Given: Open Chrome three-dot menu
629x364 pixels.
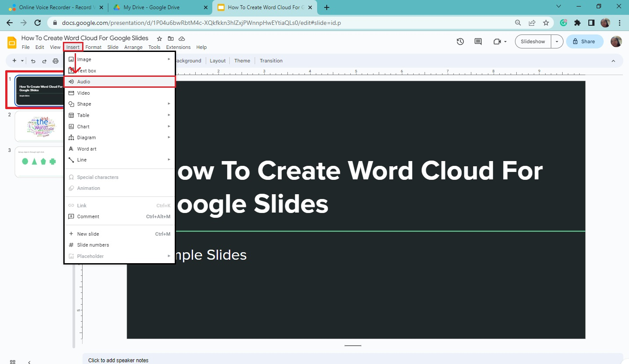Looking at the screenshot, I should (x=620, y=23).
